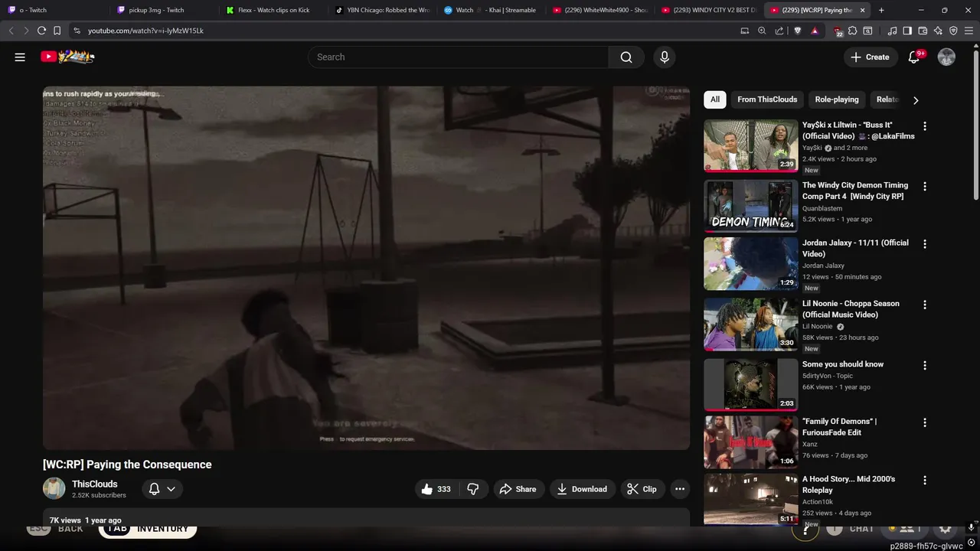This screenshot has height=551, width=980.
Task: Open Lil Noonie Choppa Season thumbnail
Action: point(751,324)
